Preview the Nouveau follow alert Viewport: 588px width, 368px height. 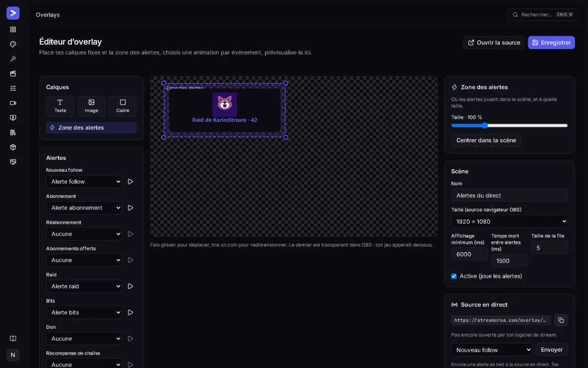point(130,182)
